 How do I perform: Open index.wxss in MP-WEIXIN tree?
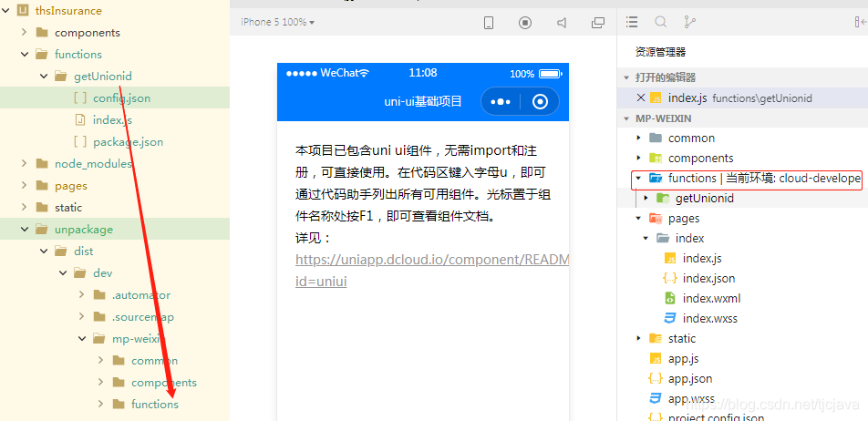pos(709,319)
